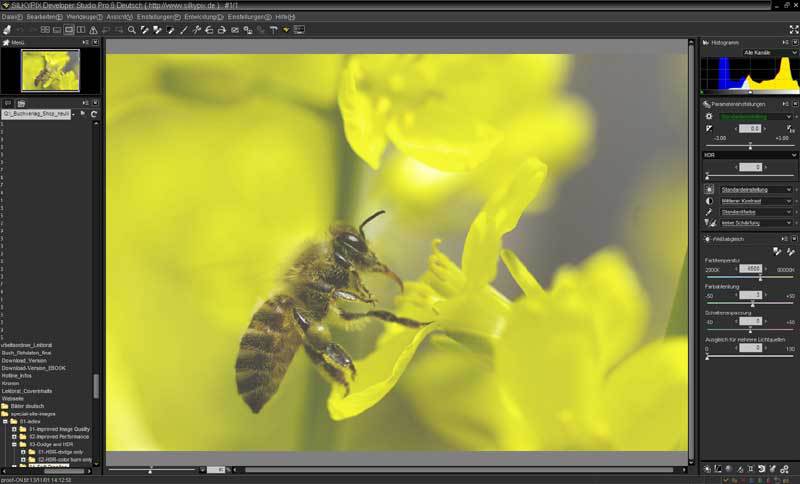This screenshot has height=484, width=800.
Task: Select the Hotline_Infos folder entry
Action: 17,376
